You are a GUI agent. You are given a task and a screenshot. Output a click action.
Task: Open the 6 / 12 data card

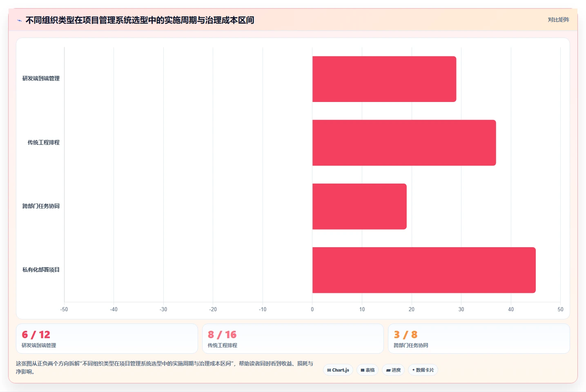click(x=107, y=339)
